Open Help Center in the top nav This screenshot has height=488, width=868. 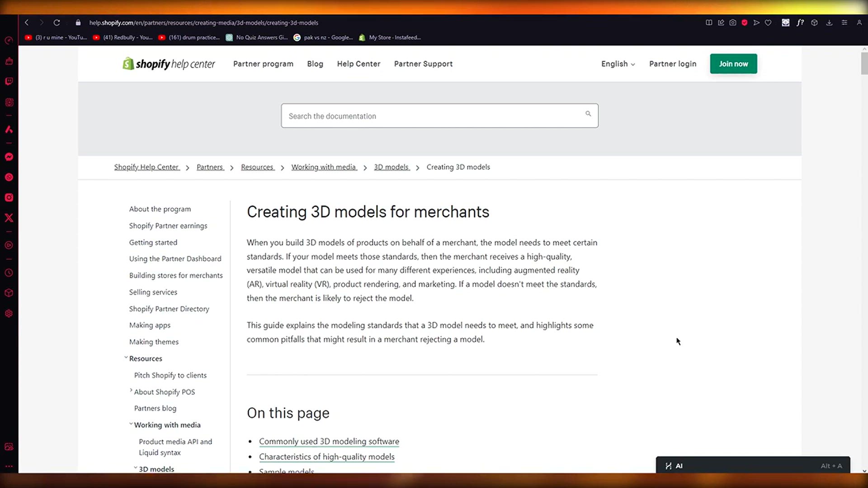pyautogui.click(x=359, y=64)
